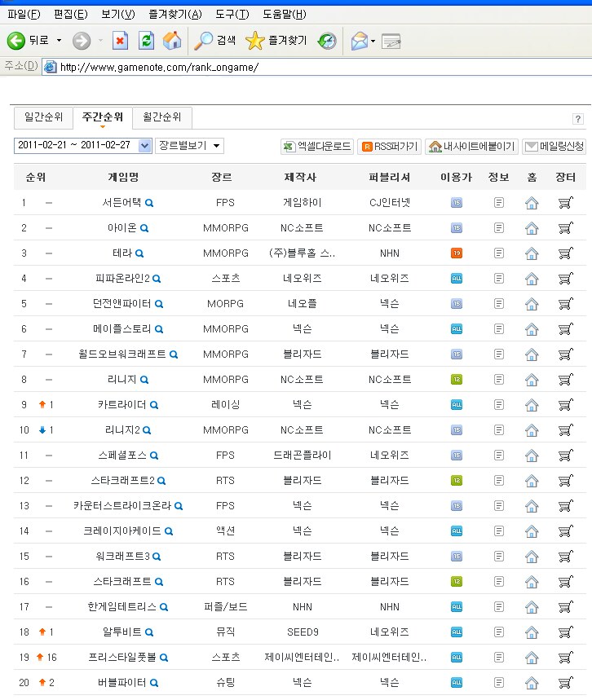This screenshot has height=700, width=592.
Task: Switch to the 월간순위 tab
Action: pyautogui.click(x=161, y=117)
